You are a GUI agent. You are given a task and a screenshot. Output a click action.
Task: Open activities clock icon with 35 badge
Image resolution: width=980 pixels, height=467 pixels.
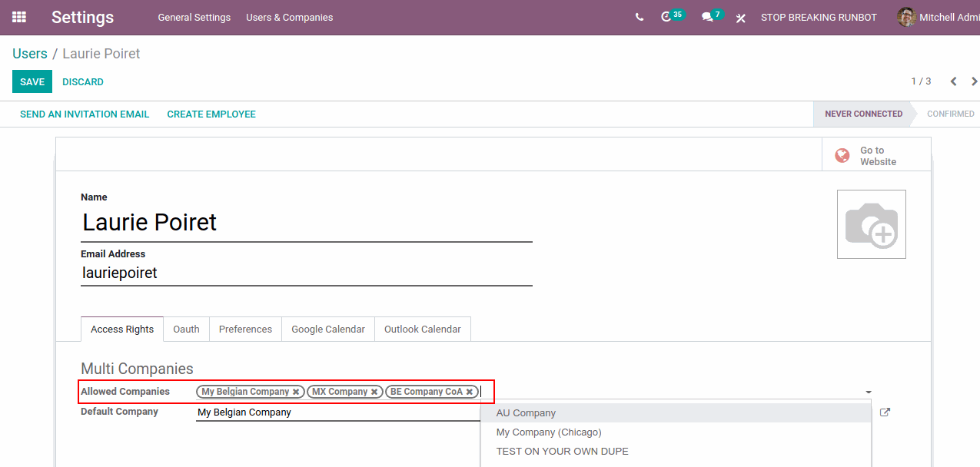666,17
